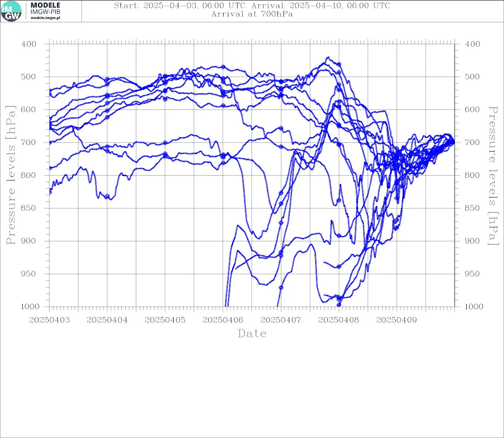Click left axis value 900

[28, 241]
